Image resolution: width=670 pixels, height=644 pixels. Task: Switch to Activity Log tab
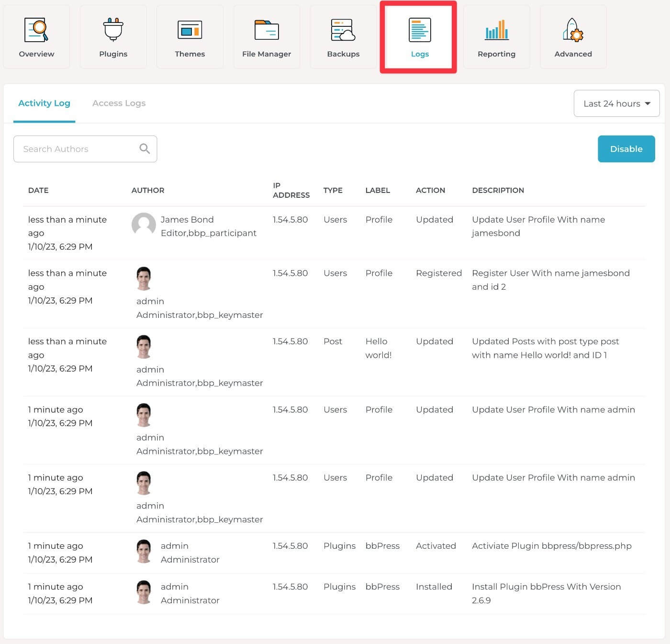44,103
